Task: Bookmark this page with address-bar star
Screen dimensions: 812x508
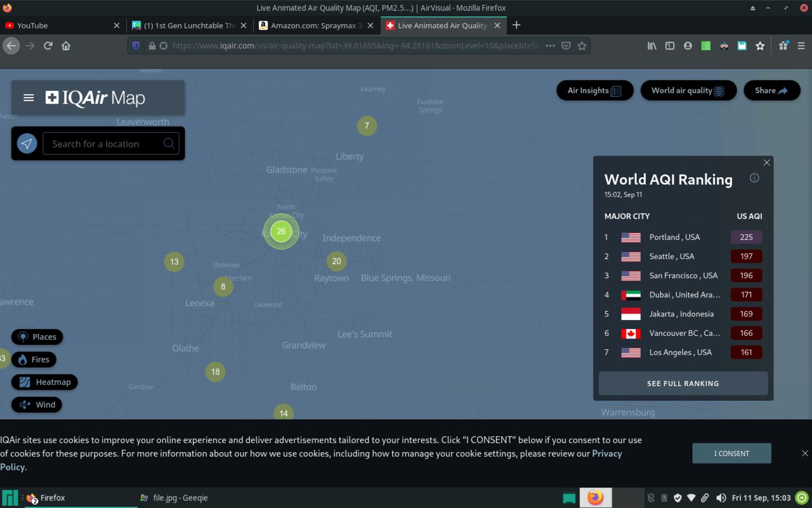Action: pyautogui.click(x=582, y=46)
